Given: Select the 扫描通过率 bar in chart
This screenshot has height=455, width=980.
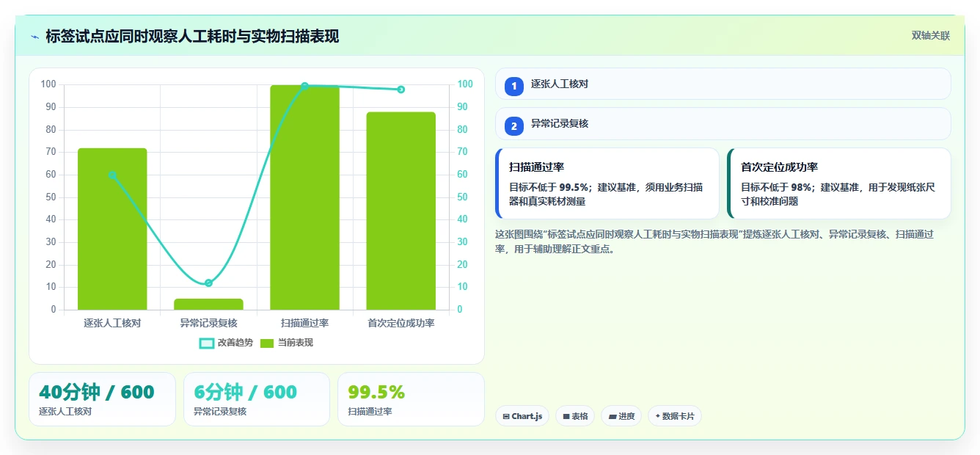Looking at the screenshot, I should pyautogui.click(x=304, y=197).
